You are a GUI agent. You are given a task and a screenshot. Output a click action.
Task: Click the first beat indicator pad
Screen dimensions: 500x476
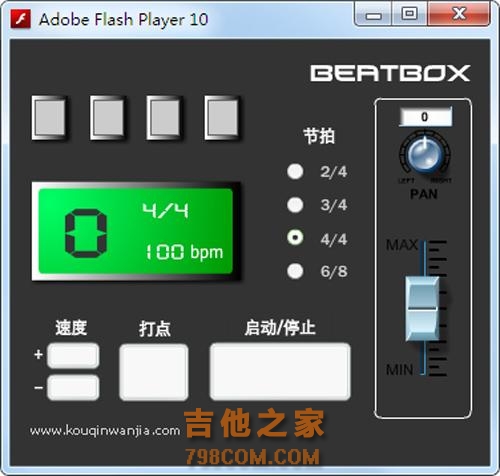[50, 118]
